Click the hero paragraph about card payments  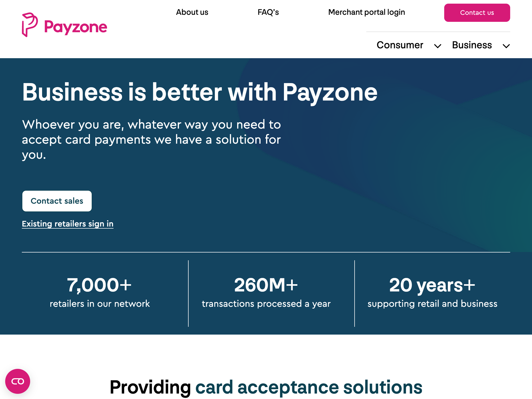coord(151,139)
